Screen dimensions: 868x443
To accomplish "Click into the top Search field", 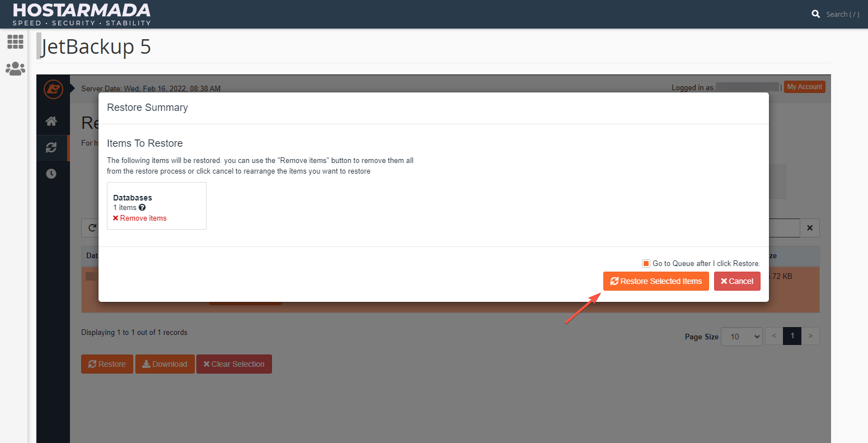I will [842, 14].
